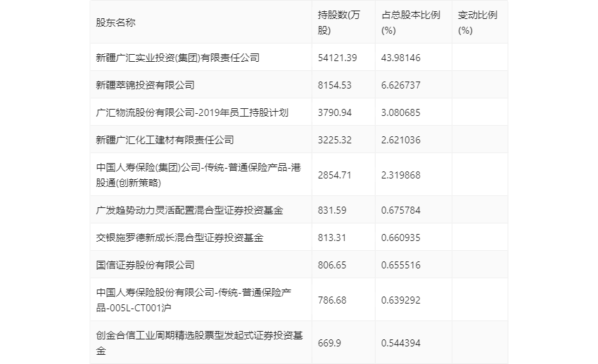Select 新疆萃锦投资有限公司 shareholder name
The height and width of the screenshot is (364, 598).
146,85
